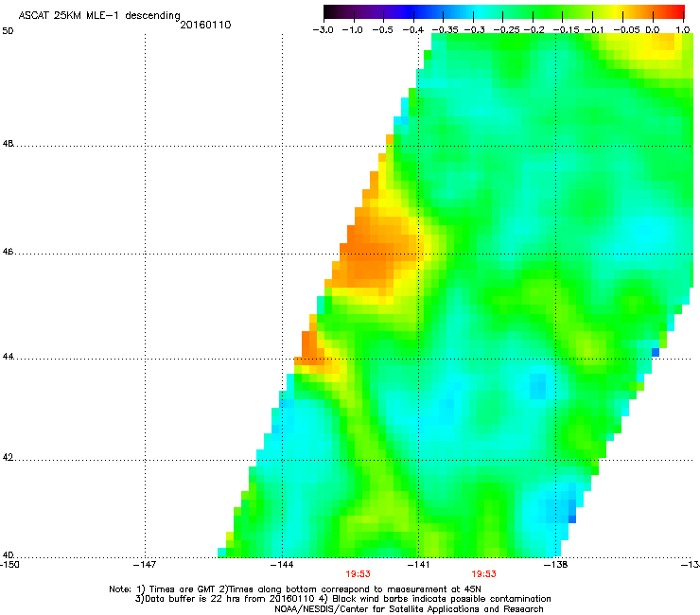
Task: Click the color bar legend
Action: [x=503, y=12]
